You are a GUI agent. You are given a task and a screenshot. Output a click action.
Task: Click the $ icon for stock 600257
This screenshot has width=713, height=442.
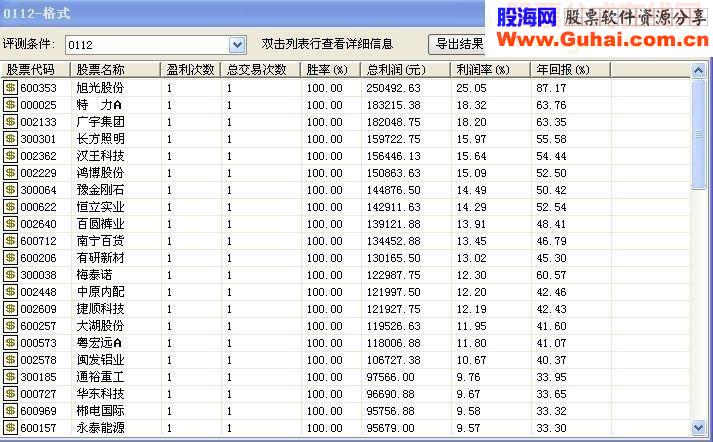[10, 326]
